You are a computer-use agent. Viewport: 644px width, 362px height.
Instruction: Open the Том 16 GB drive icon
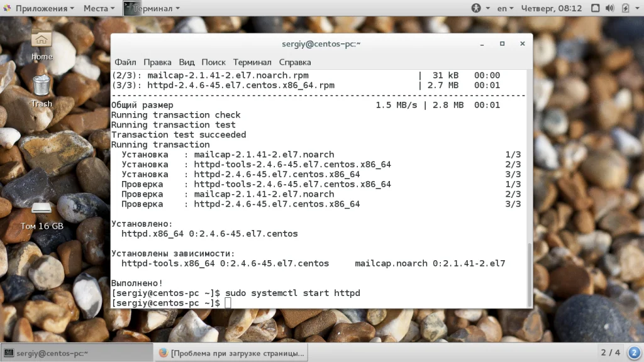point(42,216)
